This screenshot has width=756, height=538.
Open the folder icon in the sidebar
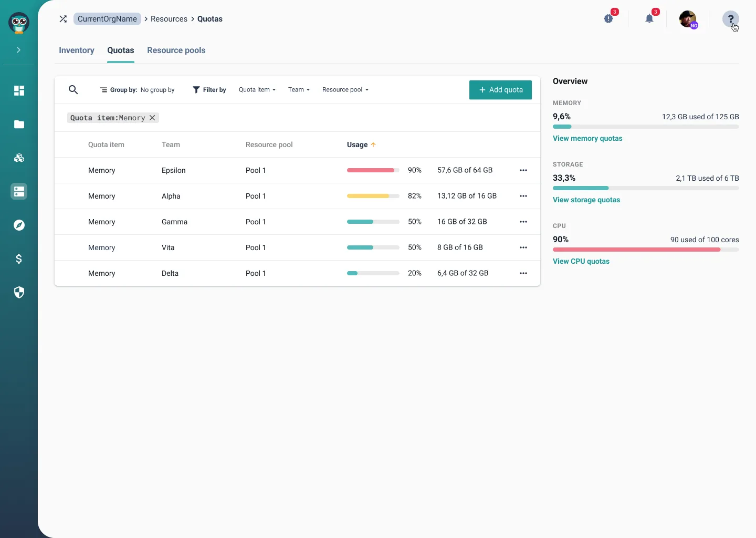coord(19,124)
